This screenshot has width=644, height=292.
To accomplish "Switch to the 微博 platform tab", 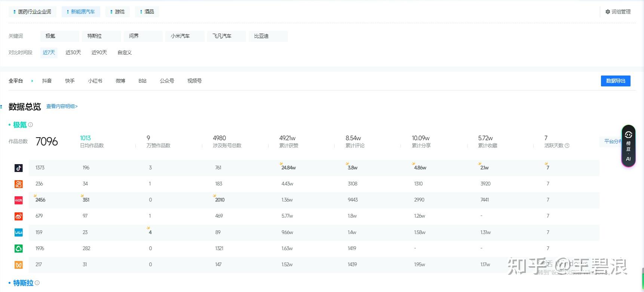I will (x=120, y=81).
